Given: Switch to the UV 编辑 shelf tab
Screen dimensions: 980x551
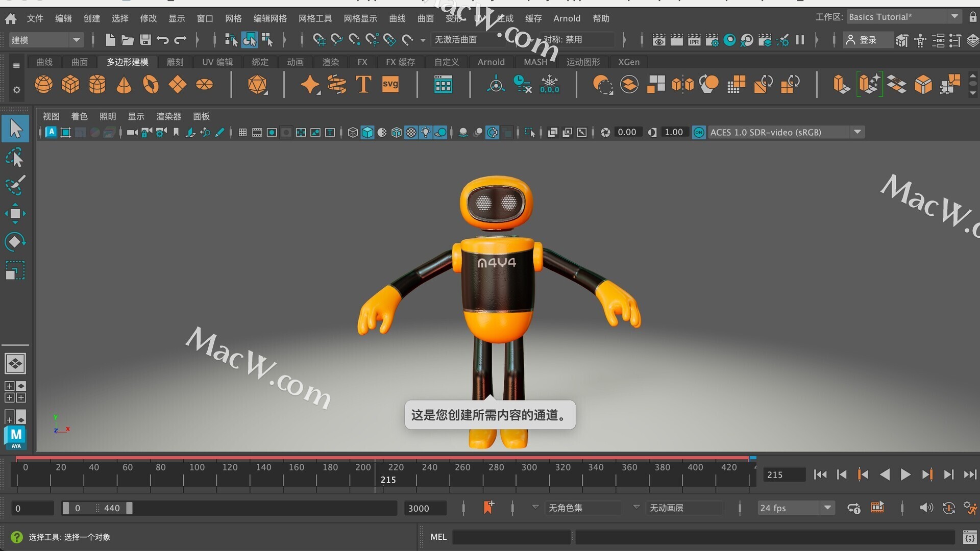Looking at the screenshot, I should (217, 62).
